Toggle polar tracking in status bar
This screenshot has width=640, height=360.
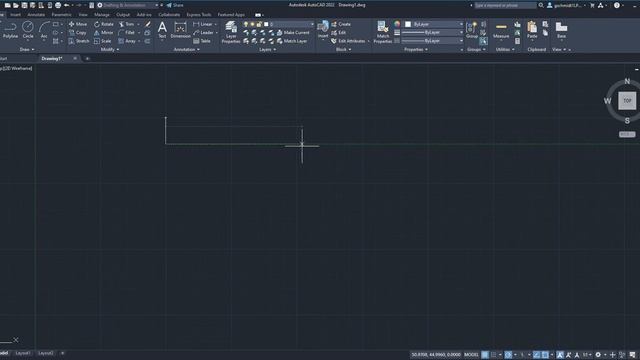coord(508,355)
